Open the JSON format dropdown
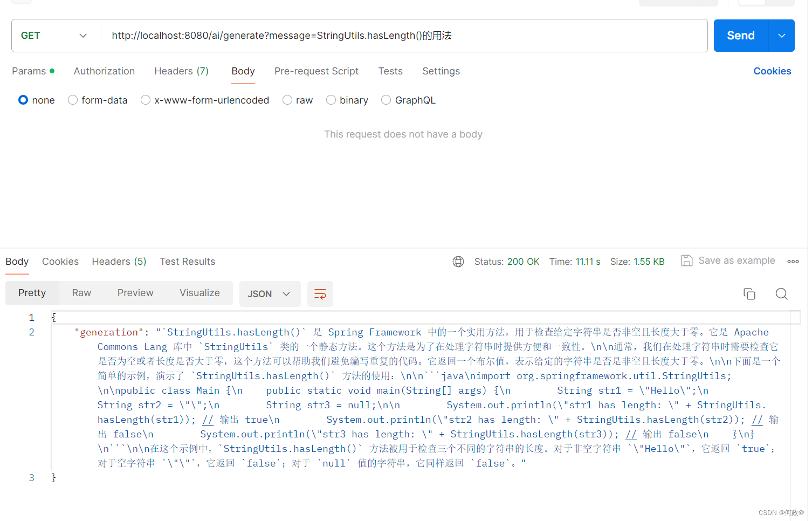This screenshot has width=812, height=521. click(x=270, y=294)
